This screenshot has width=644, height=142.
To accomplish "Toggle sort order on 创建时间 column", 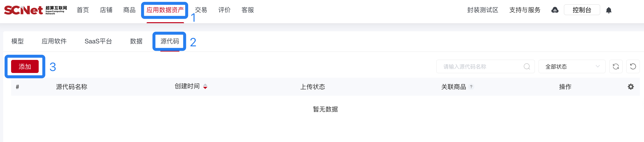I will [x=205, y=87].
